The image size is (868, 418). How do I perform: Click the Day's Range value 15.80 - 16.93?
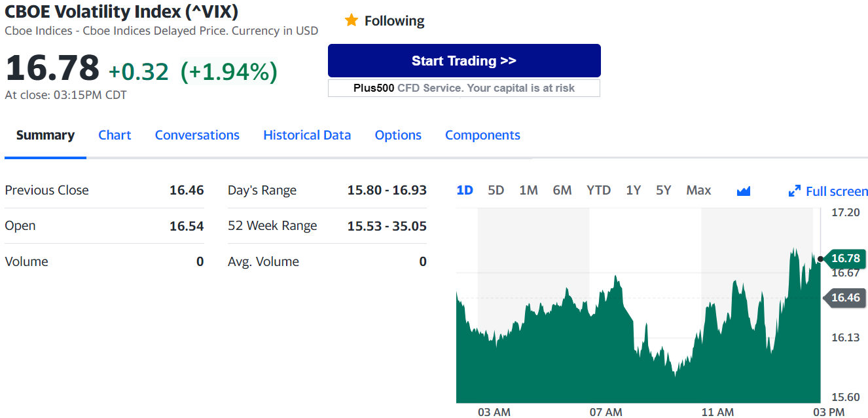[x=387, y=190]
